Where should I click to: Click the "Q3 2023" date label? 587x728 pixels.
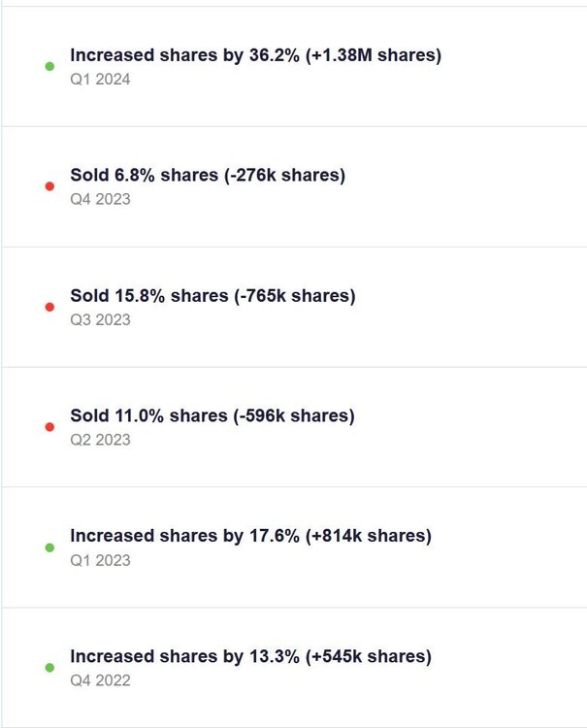(x=100, y=319)
